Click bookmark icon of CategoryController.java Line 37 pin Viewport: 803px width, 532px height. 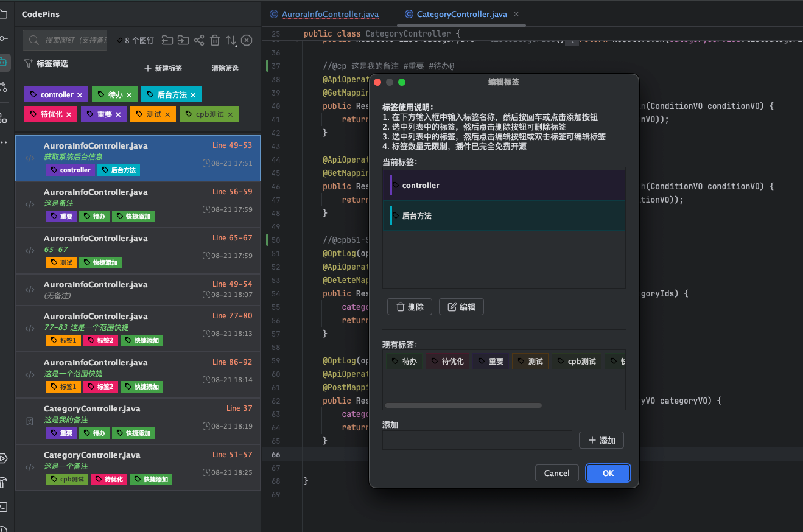tap(29, 421)
